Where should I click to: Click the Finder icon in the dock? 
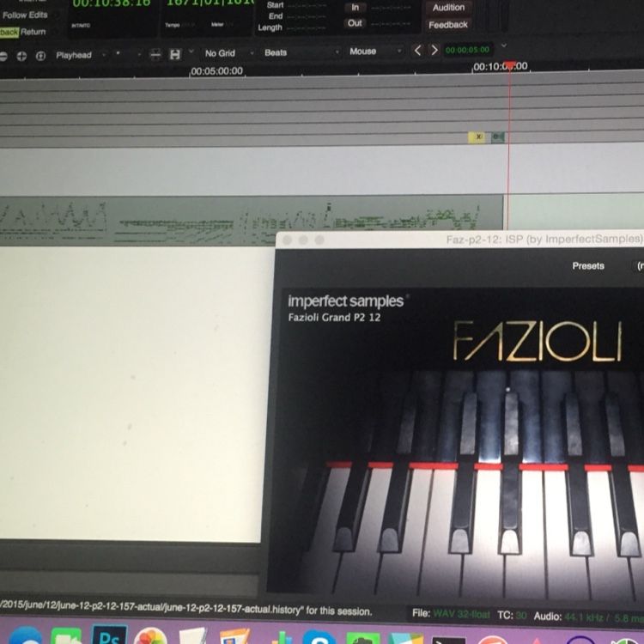[24, 637]
